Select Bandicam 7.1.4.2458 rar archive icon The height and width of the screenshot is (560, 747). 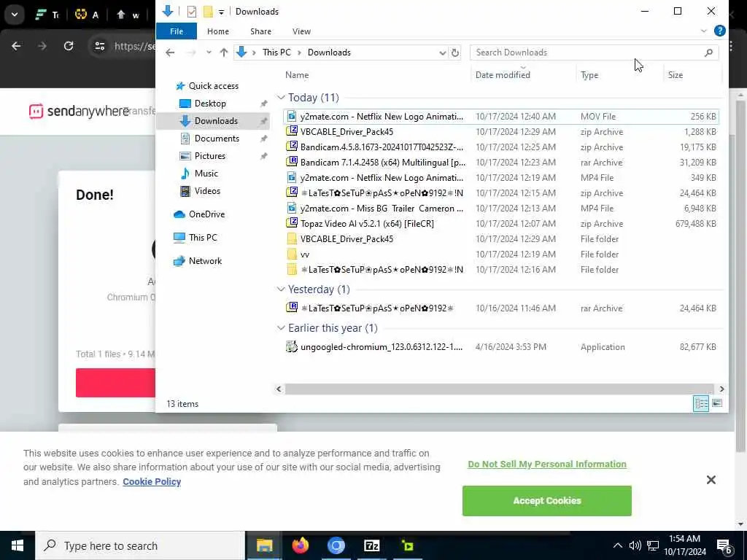pyautogui.click(x=292, y=162)
